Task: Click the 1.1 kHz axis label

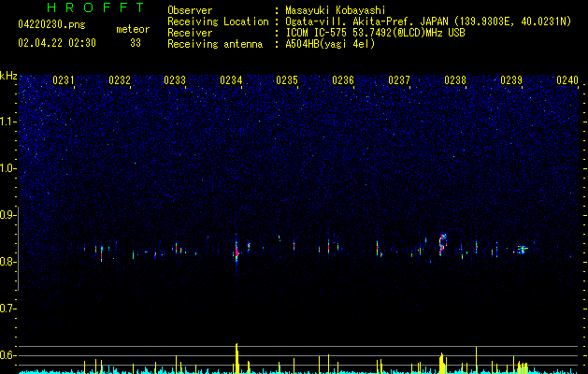Action: [x=8, y=122]
